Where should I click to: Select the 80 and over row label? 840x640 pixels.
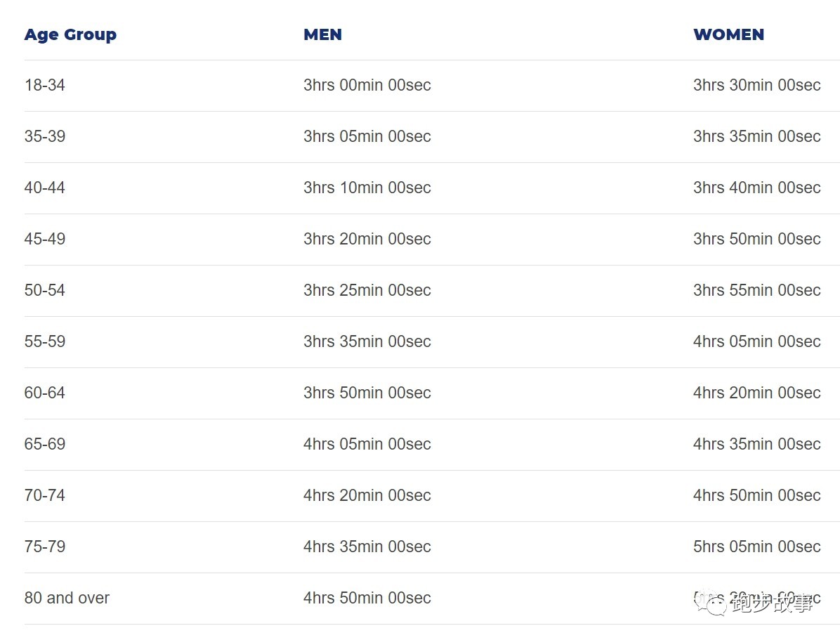click(67, 598)
